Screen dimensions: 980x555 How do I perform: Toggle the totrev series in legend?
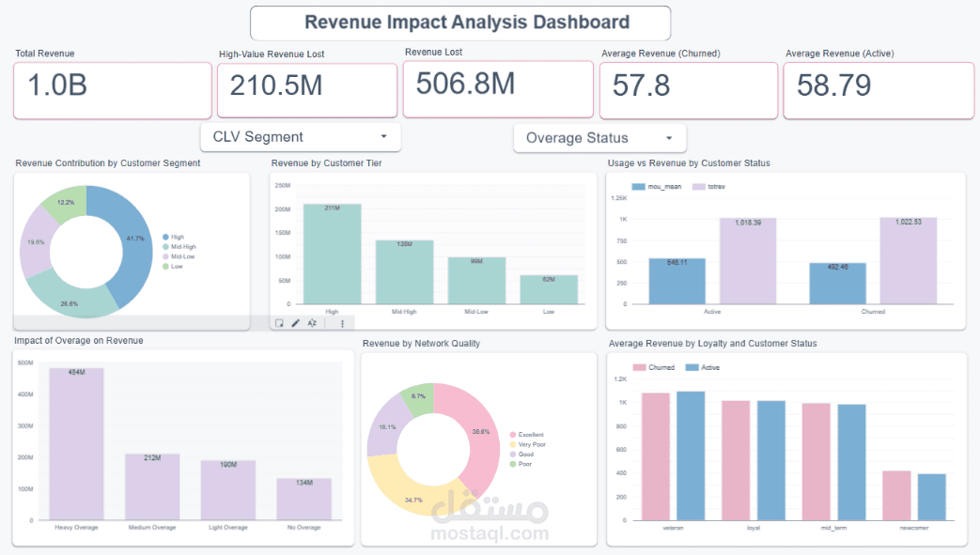pos(708,187)
